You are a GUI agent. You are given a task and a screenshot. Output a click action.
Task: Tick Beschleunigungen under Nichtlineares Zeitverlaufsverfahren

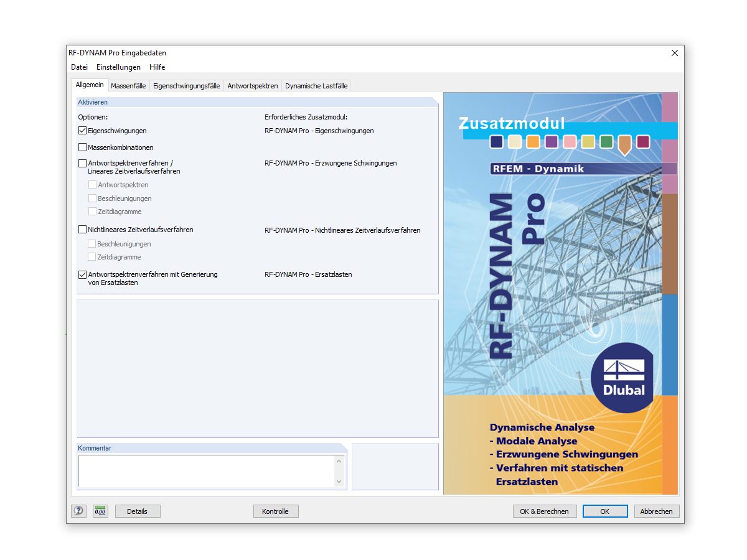(92, 244)
